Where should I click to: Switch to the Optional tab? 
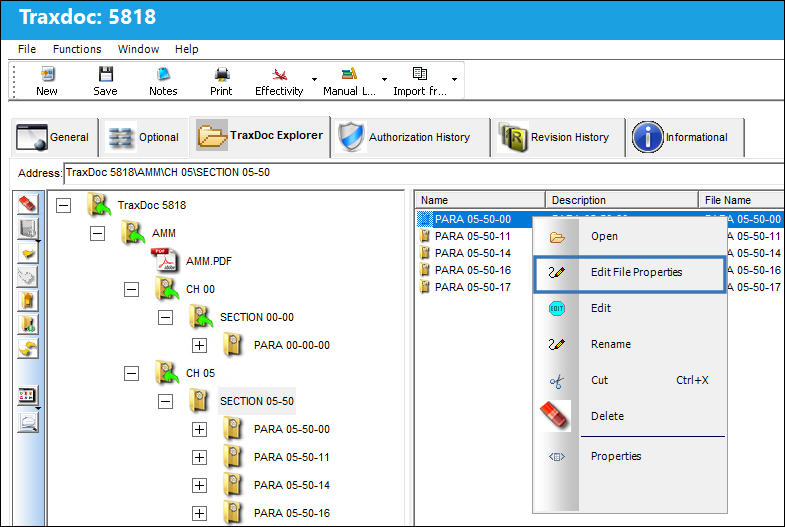pyautogui.click(x=144, y=137)
